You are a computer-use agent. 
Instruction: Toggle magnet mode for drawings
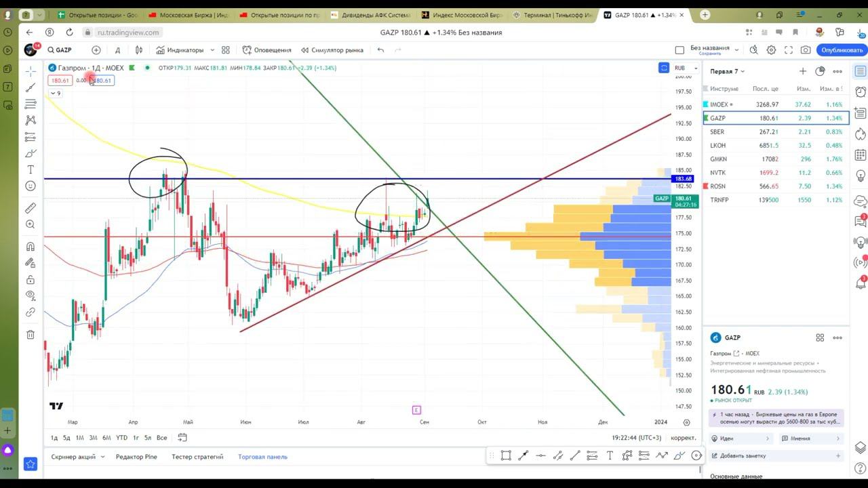pyautogui.click(x=31, y=247)
